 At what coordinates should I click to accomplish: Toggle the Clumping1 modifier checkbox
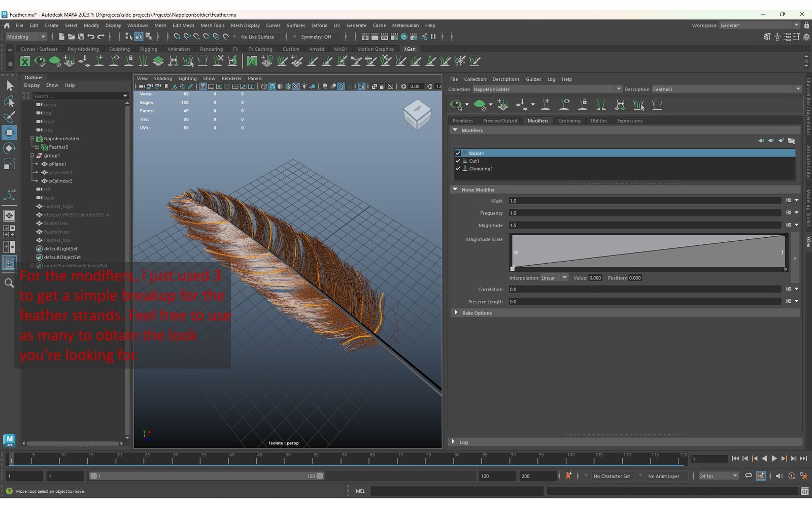click(x=458, y=169)
